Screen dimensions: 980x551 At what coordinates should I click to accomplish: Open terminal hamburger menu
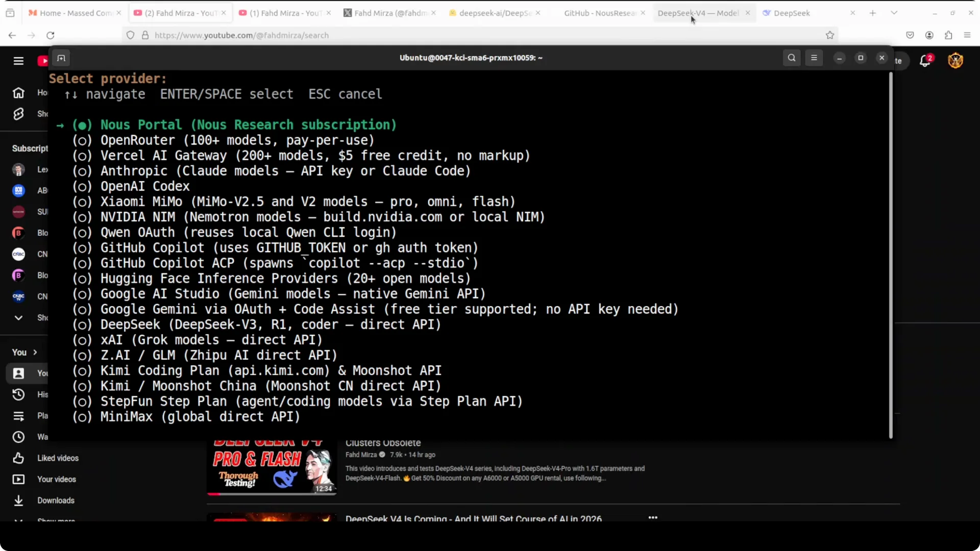814,58
